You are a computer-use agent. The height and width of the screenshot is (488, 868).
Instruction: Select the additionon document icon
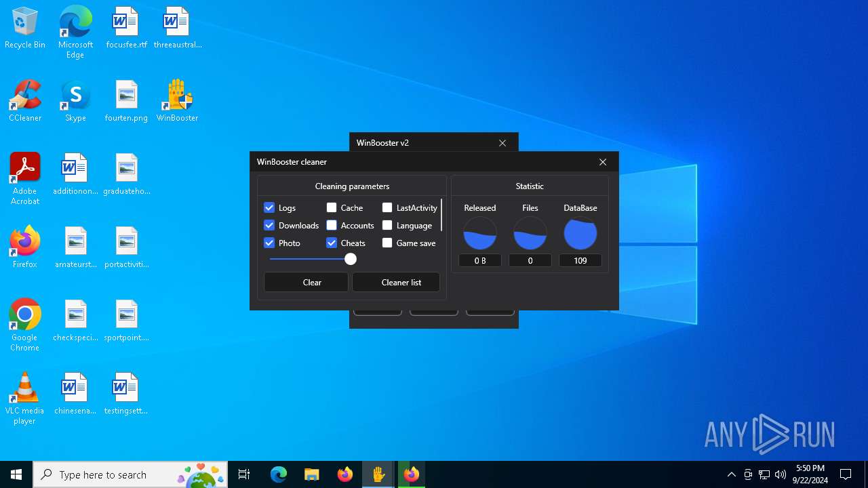point(75,174)
